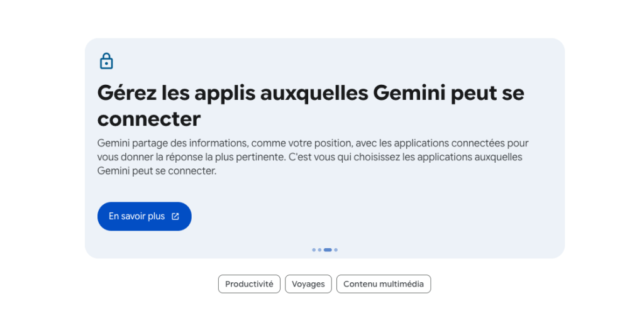644x318 pixels.
Task: Click the final line "Gemini peut se connecter."
Action: (157, 171)
